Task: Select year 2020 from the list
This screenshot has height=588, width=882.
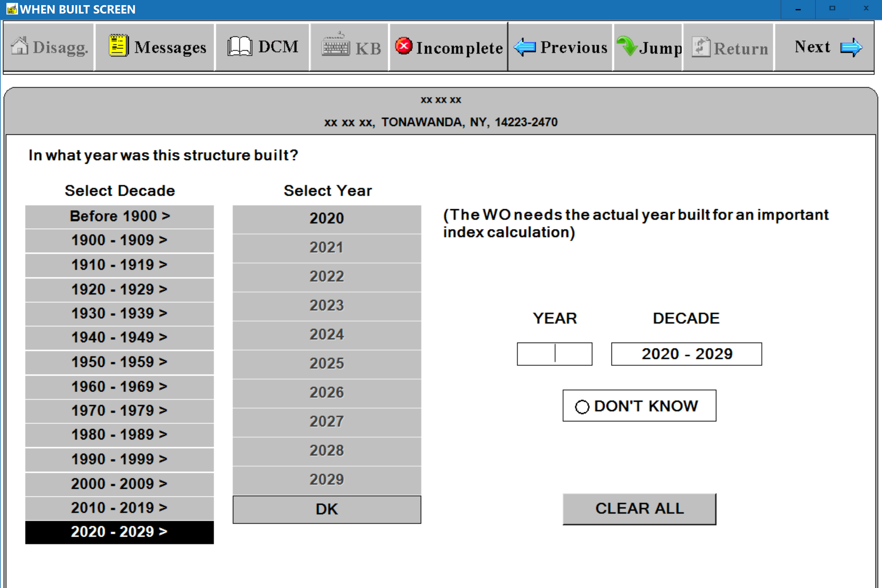Action: point(326,219)
